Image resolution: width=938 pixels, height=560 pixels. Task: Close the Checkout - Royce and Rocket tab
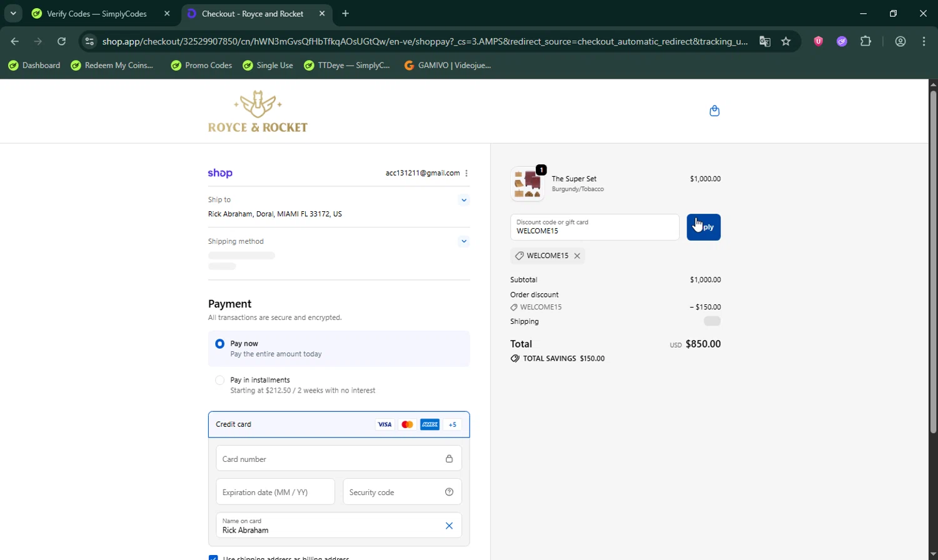(x=322, y=13)
